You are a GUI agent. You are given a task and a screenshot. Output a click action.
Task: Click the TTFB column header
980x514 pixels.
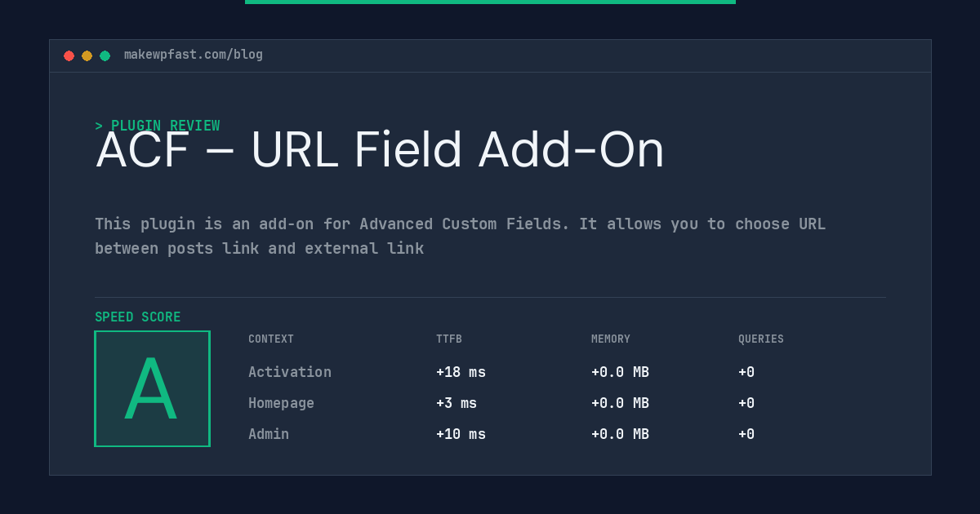point(449,339)
